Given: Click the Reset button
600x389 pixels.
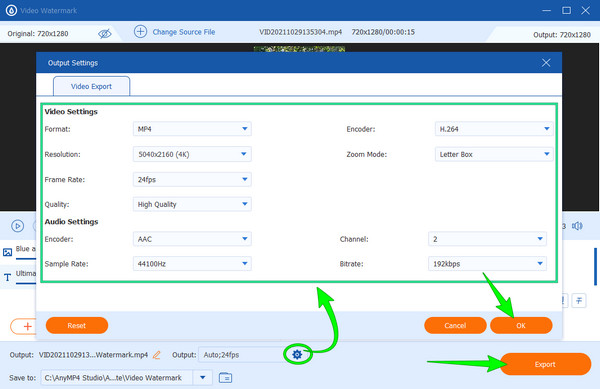Looking at the screenshot, I should [77, 326].
